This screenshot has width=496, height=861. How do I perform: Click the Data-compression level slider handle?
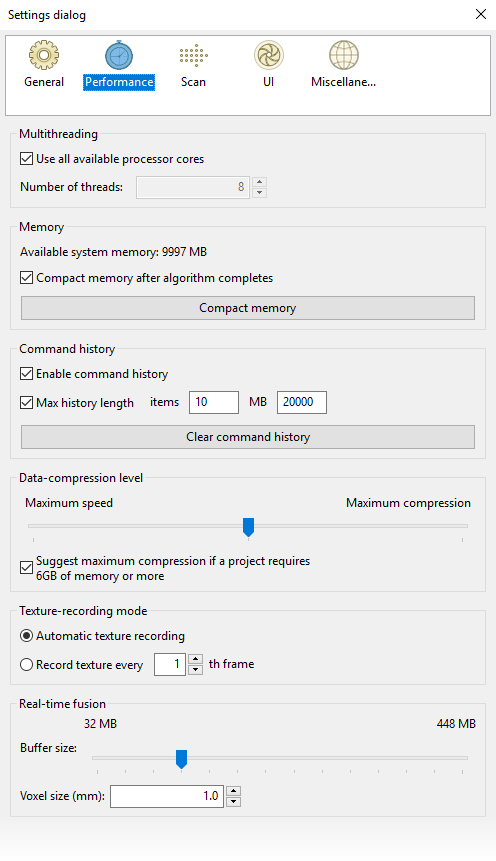pyautogui.click(x=248, y=527)
